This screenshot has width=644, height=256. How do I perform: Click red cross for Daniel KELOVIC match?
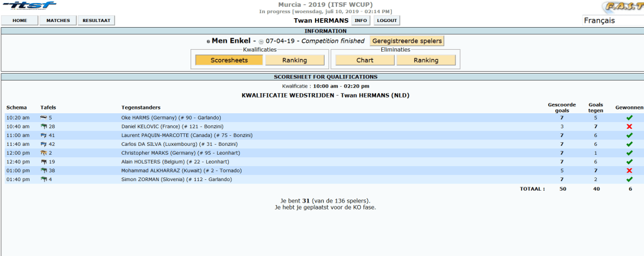[x=629, y=126]
